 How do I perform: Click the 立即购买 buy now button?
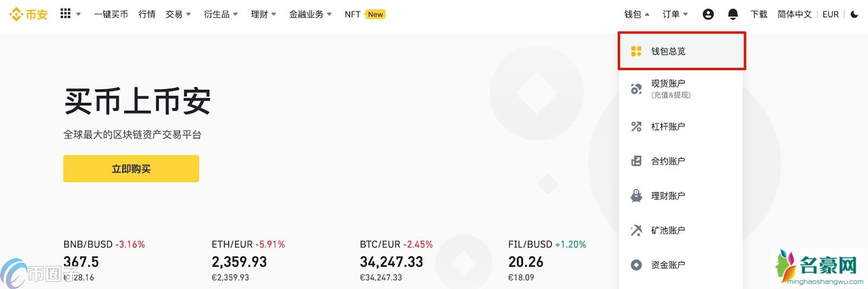(x=131, y=169)
